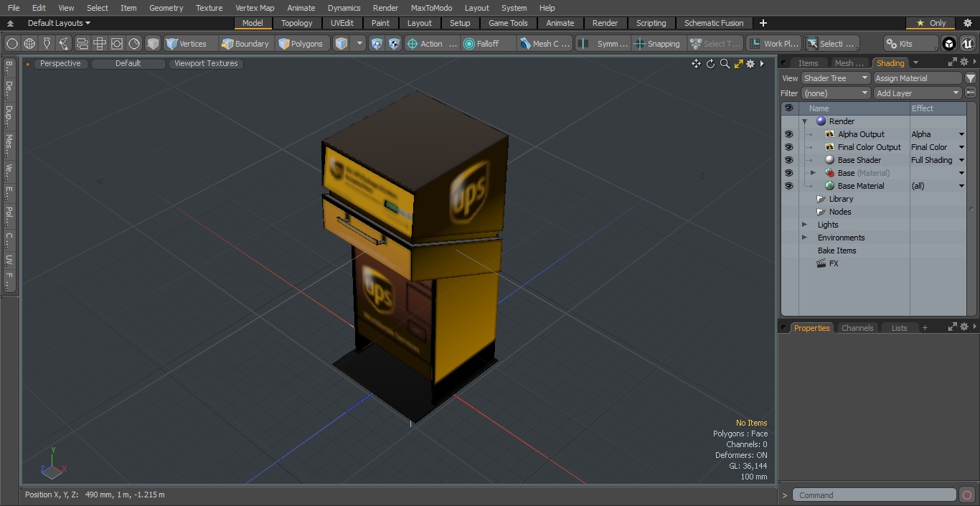Toggle visibility of Base Shader
980x506 pixels.
point(789,160)
